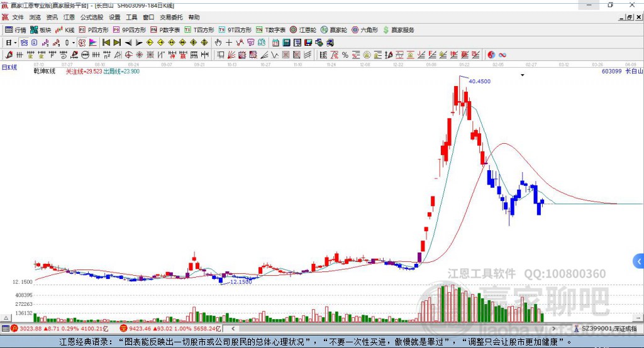Open the 行情 quotes view
Screen dimensions: 644x348
16,30
